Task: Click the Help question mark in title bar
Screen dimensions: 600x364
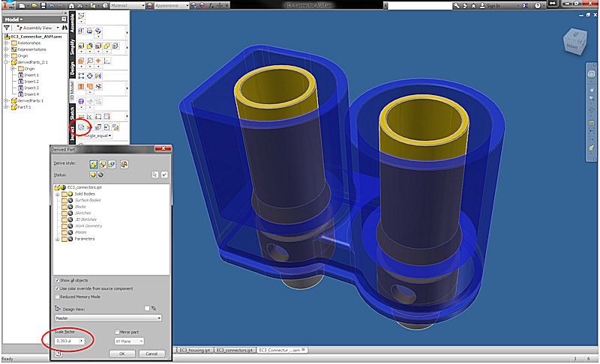Action: (538, 5)
